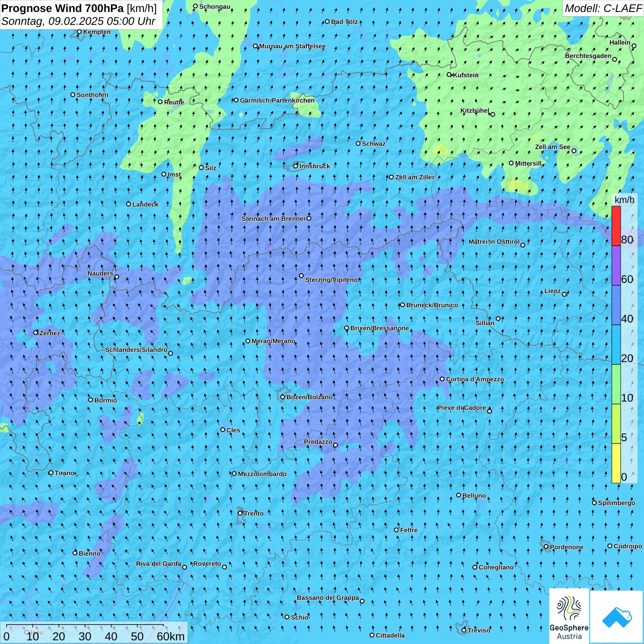Click the Sterzing/Vipiteno label
Image resolution: width=644 pixels, height=644 pixels.
pyautogui.click(x=331, y=280)
